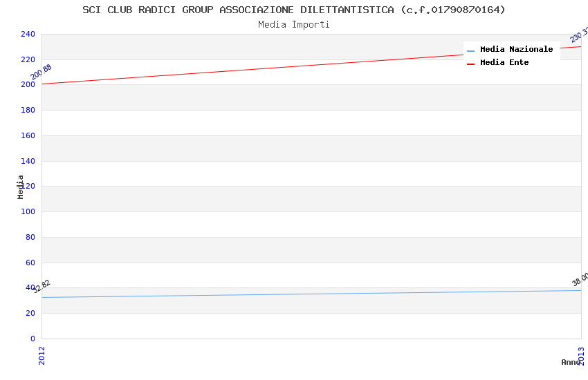Select the 2012 x-axis year label
The image size is (588, 380).
point(42,356)
